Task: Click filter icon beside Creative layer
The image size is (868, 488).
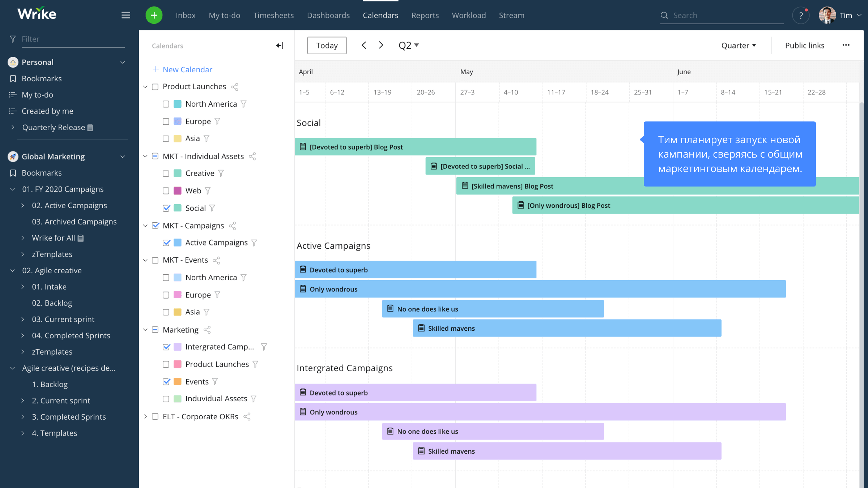Action: 221,174
